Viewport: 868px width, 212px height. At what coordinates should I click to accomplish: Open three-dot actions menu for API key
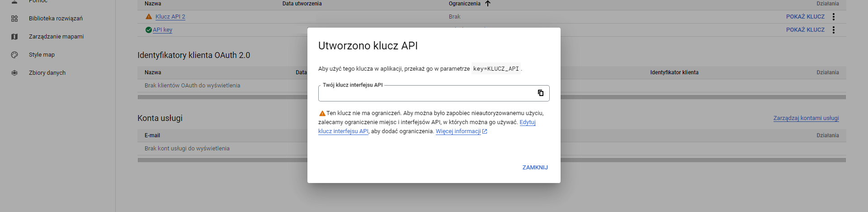pos(834,30)
